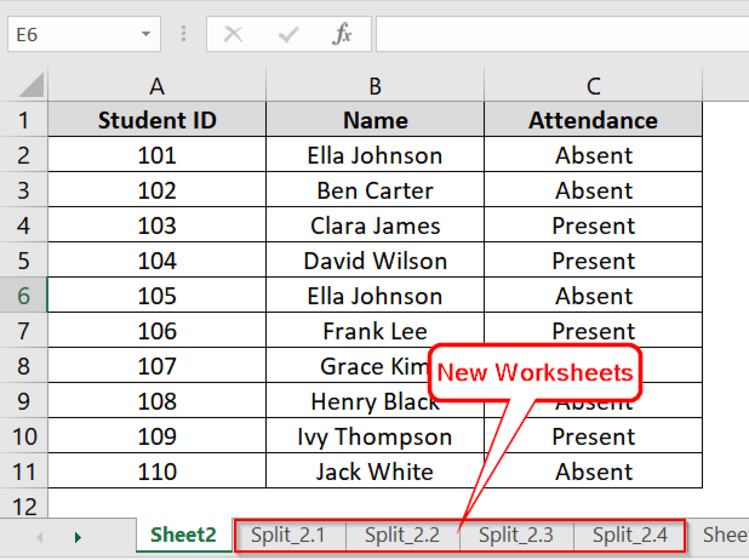Open the Insert Function fx icon
This screenshot has width=749, height=560.
(342, 34)
